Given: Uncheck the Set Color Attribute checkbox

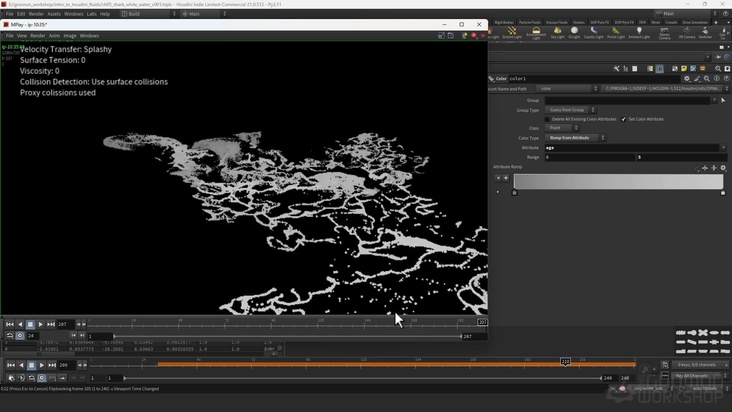Looking at the screenshot, I should tap(624, 119).
